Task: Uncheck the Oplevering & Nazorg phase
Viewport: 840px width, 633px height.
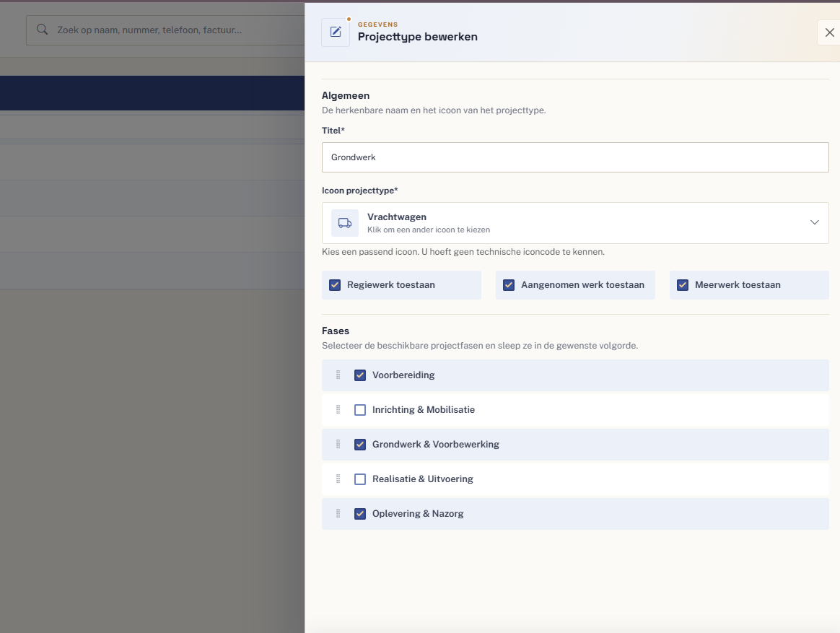Action: point(360,513)
